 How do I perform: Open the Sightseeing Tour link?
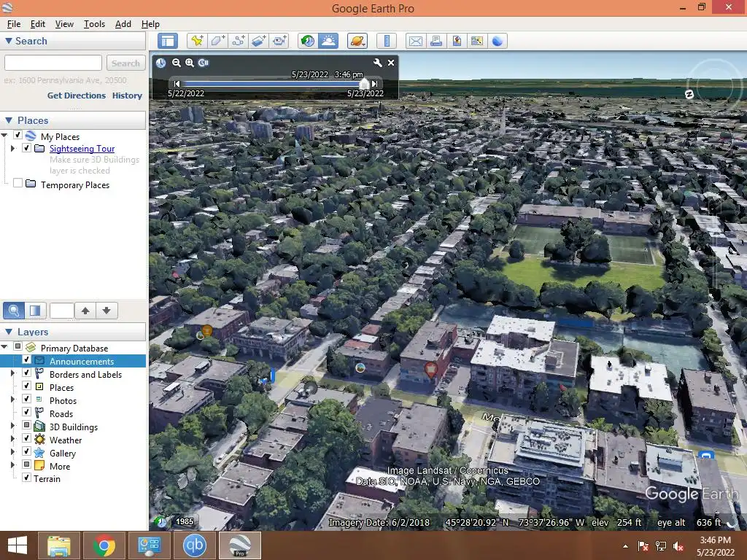[x=82, y=149]
